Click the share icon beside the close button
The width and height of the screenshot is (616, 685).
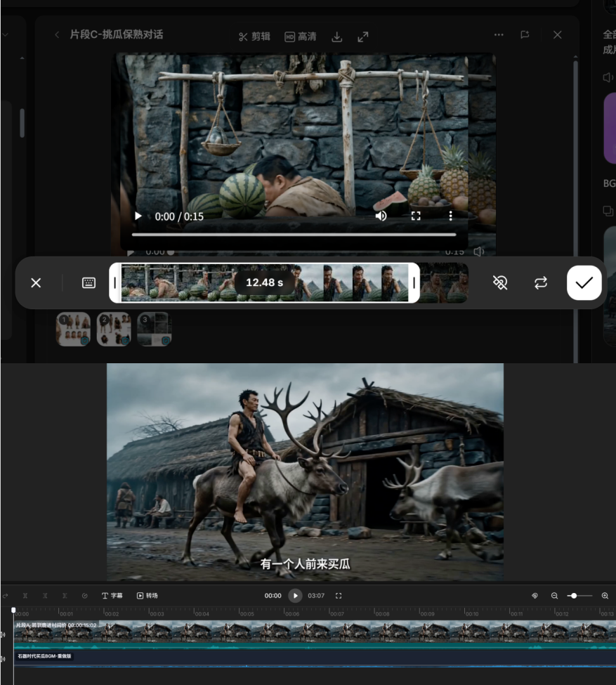click(x=525, y=34)
